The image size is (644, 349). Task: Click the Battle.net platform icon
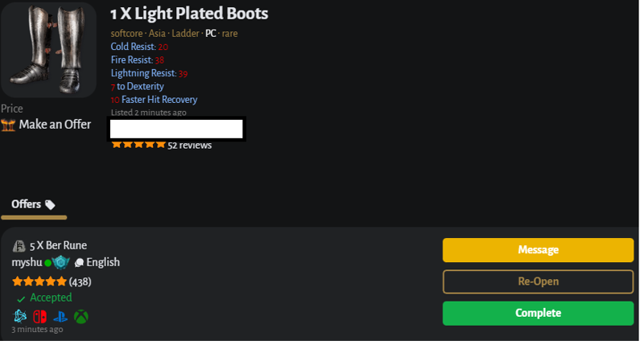[x=19, y=316]
